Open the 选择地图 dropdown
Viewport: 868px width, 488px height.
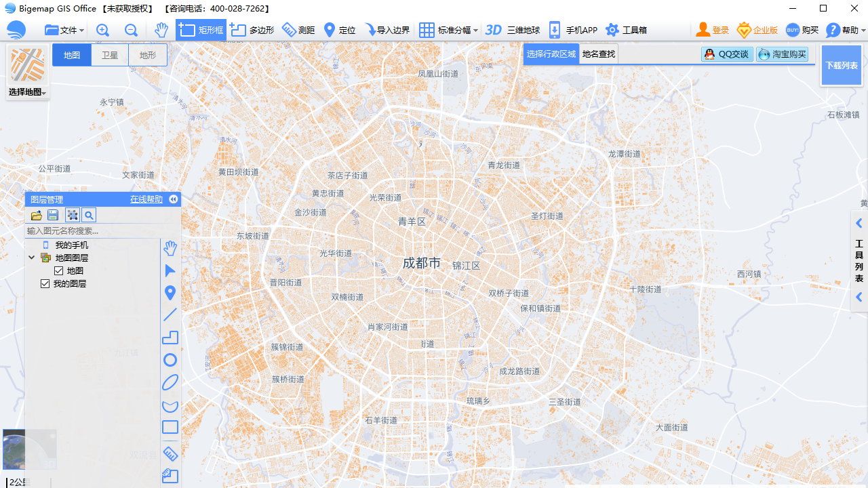click(27, 91)
